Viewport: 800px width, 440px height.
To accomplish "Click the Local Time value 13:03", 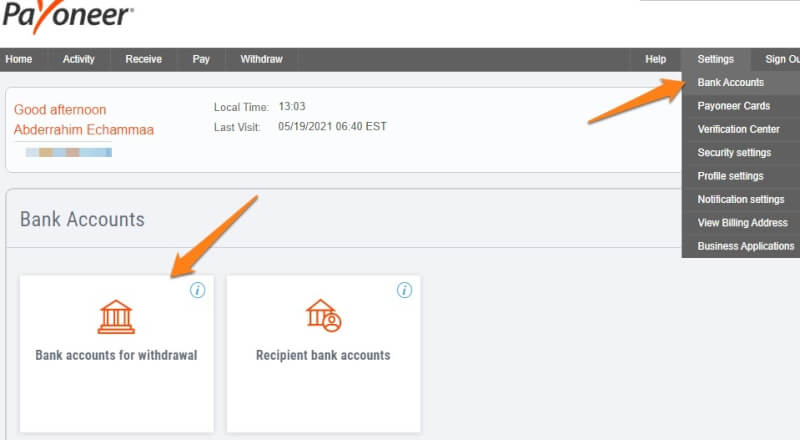I will 292,107.
